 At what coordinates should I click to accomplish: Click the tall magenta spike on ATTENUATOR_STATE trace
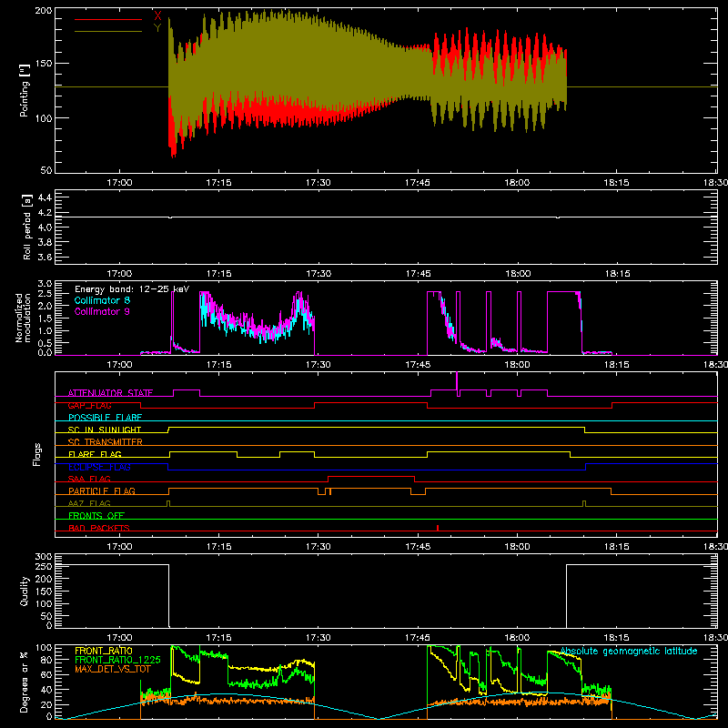[x=458, y=383]
